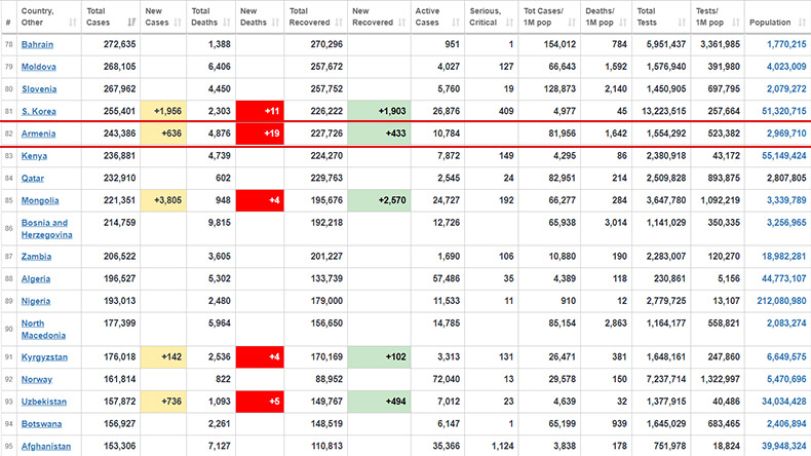Sort by Total Tests arrows

[682, 22]
